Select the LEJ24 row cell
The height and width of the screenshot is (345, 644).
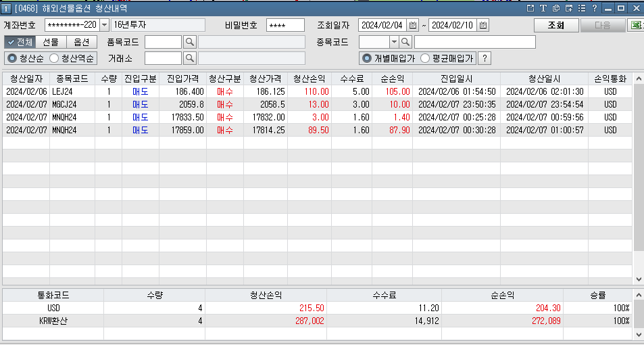pyautogui.click(x=72, y=91)
